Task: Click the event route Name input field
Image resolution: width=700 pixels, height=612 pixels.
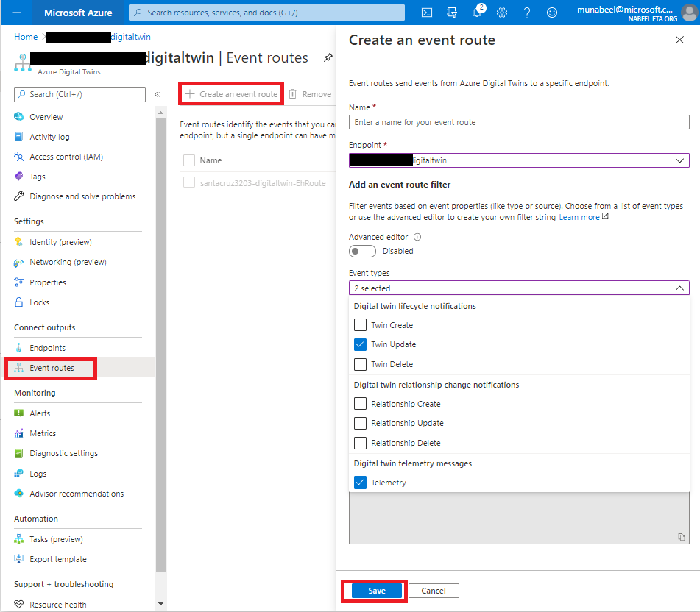Action: [519, 122]
